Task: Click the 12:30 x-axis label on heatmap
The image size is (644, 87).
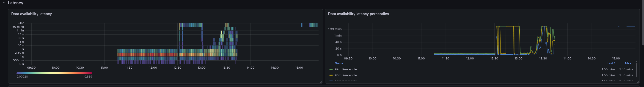Action: click(177, 68)
